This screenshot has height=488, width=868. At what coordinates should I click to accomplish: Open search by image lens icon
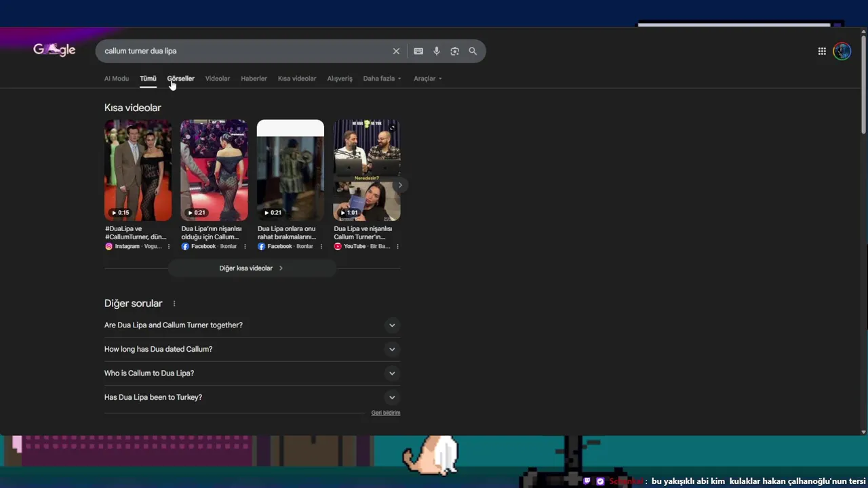tap(454, 52)
